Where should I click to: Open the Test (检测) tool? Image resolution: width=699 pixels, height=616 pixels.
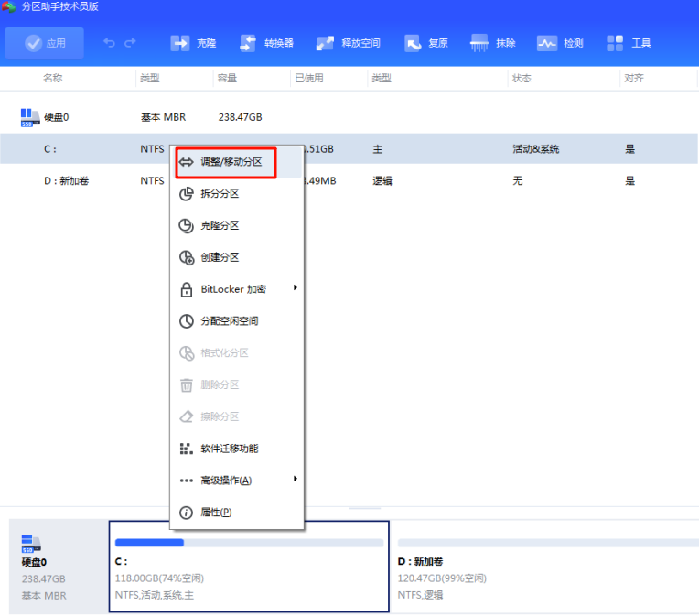(x=547, y=43)
